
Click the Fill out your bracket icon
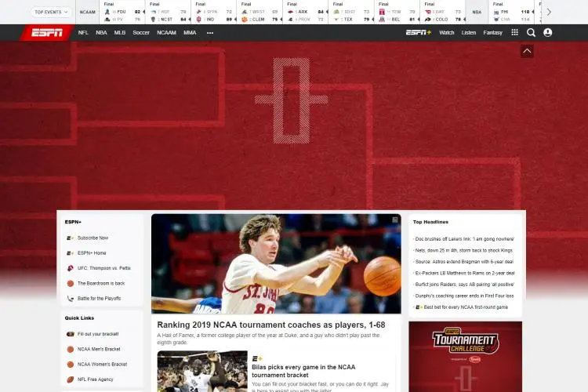coord(70,334)
